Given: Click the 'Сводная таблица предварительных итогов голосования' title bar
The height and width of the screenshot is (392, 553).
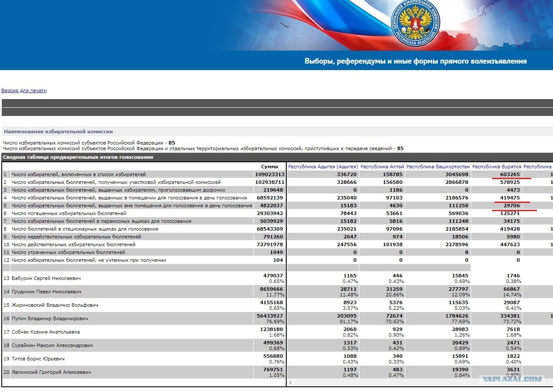Looking at the screenshot, I should tap(277, 157).
